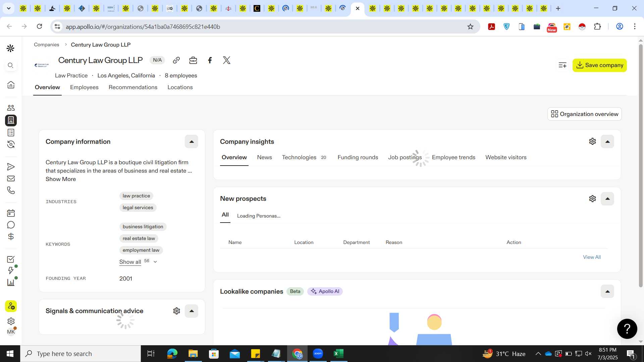Open File Explorer from the taskbar
The image size is (644, 362).
pos(193,354)
